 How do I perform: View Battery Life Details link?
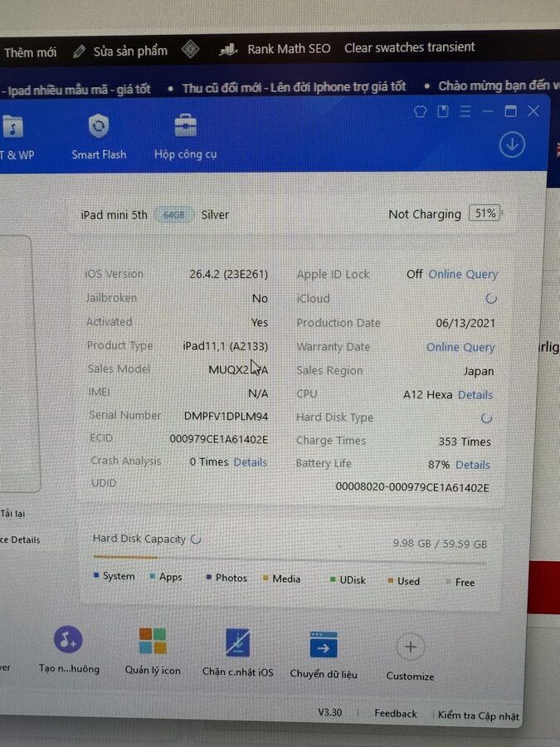tap(472, 465)
